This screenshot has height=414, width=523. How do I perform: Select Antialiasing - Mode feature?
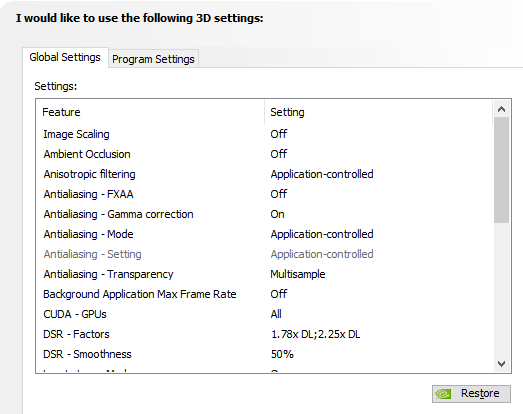pos(88,234)
